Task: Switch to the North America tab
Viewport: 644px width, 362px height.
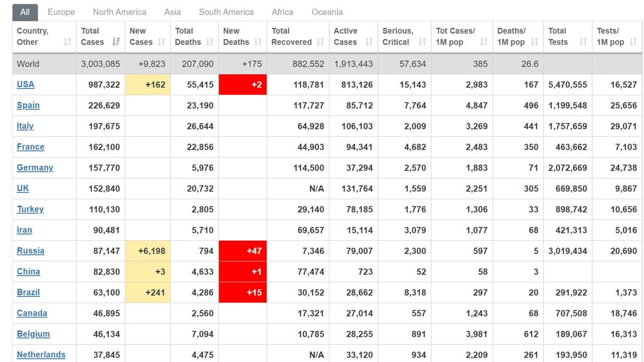Action: coord(120,13)
